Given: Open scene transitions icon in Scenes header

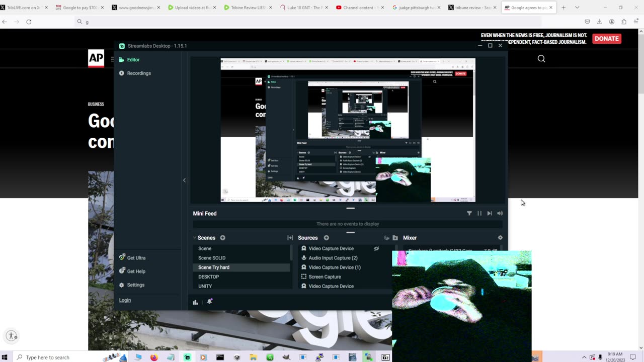Looking at the screenshot, I should [290, 238].
